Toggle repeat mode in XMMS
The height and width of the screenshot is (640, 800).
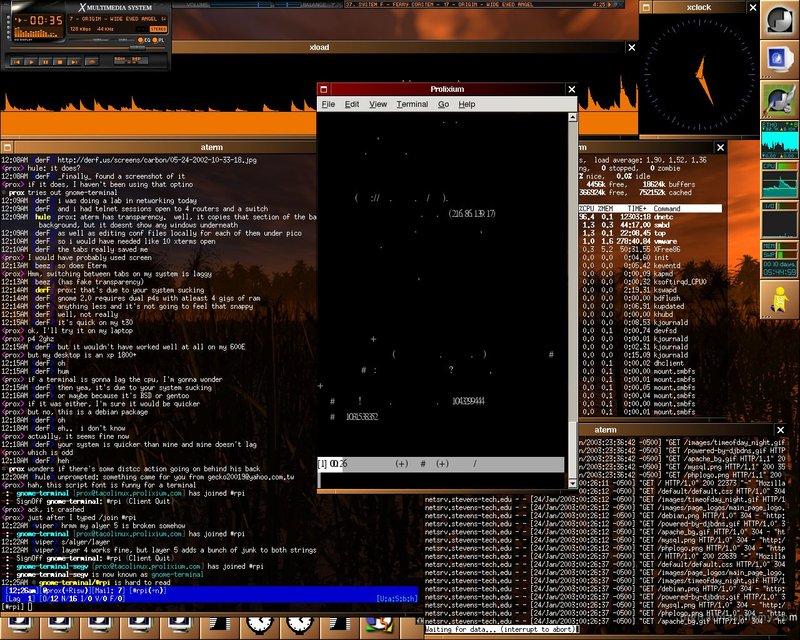click(139, 61)
